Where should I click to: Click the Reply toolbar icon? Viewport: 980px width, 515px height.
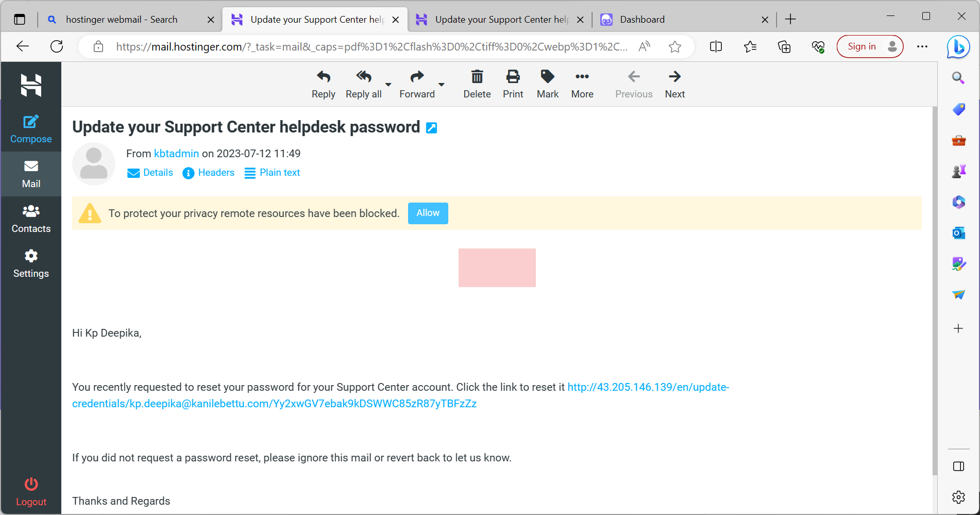pos(323,77)
